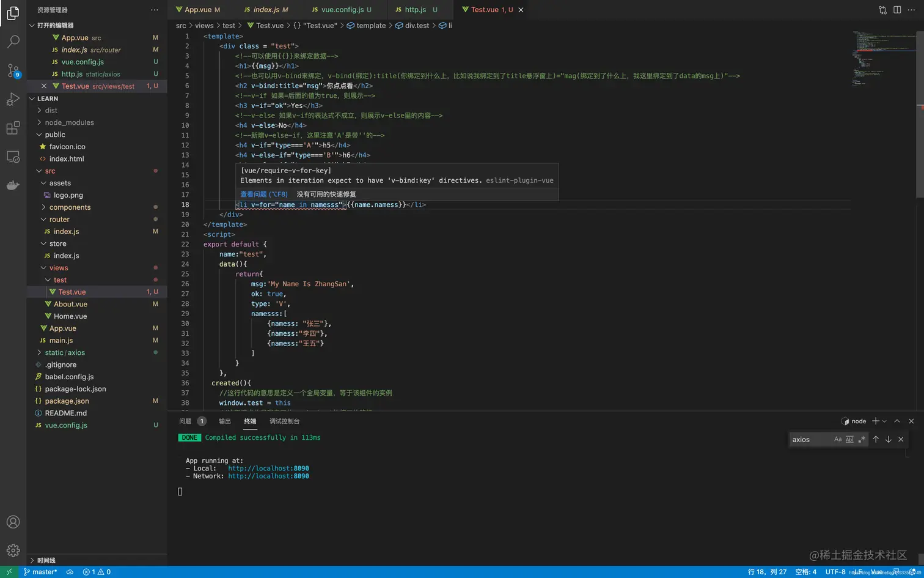Go to next match in terminal find
This screenshot has width=924, height=578.
[x=889, y=439]
